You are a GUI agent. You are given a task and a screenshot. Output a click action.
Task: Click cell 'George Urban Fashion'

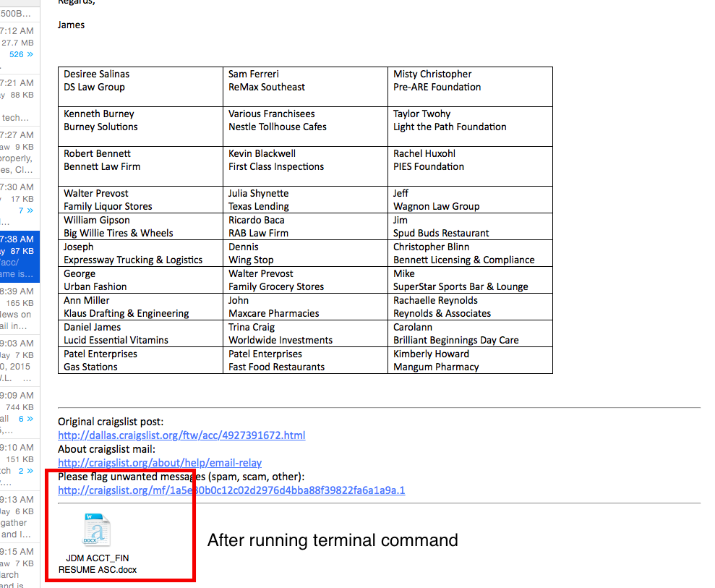tap(140, 280)
